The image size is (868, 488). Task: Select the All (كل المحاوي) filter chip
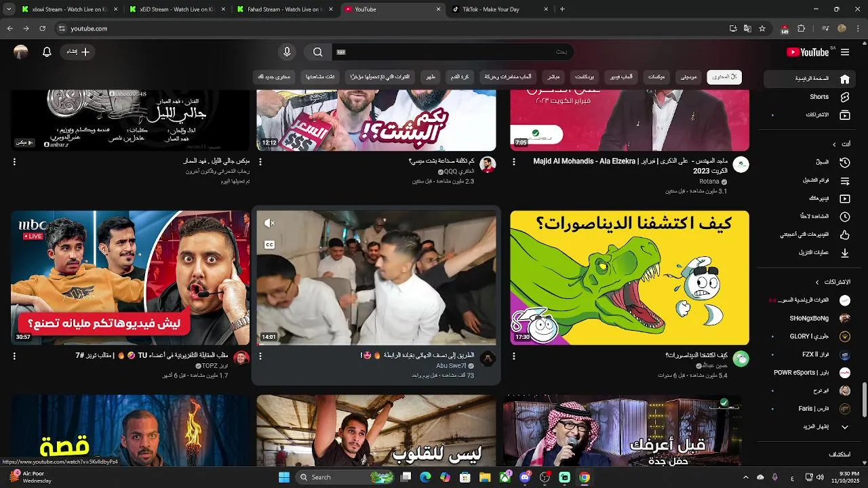point(724,77)
